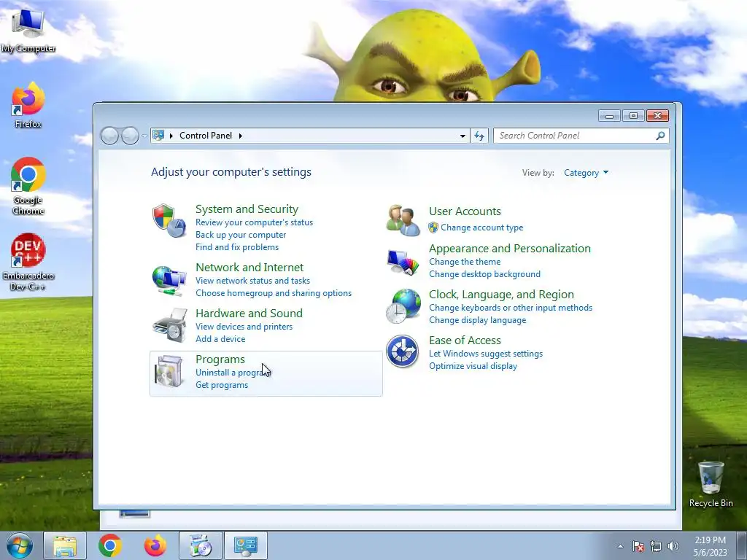
Task: Show hidden tray icons arrow
Action: tap(620, 546)
